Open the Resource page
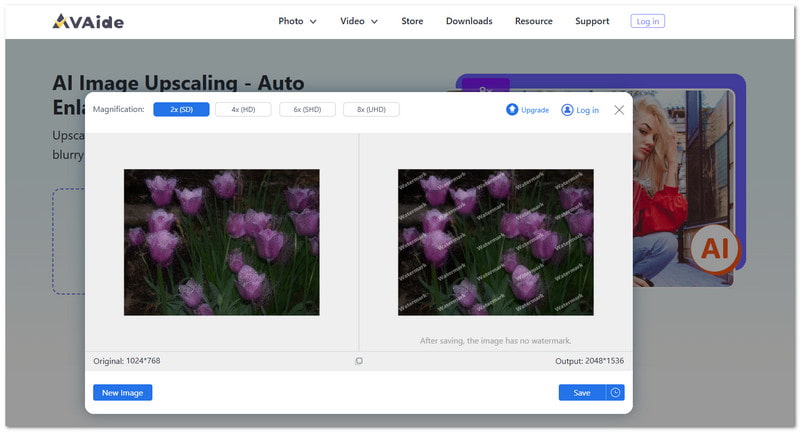 533,21
